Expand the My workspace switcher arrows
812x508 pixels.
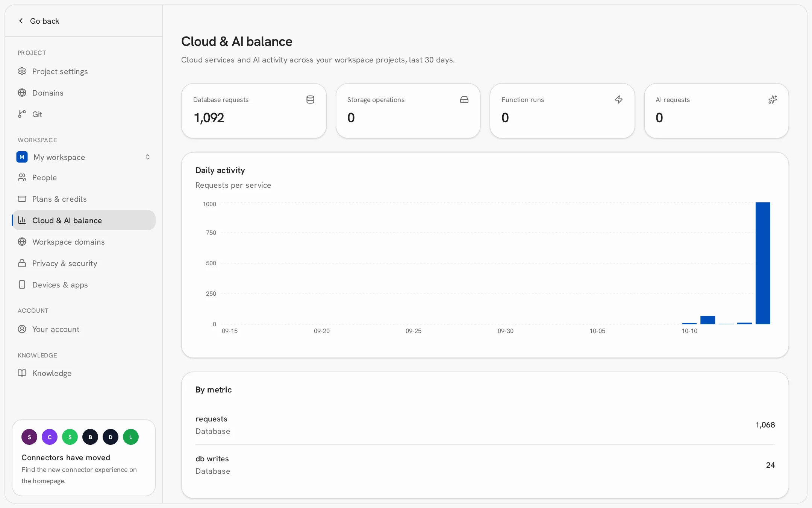click(148, 157)
